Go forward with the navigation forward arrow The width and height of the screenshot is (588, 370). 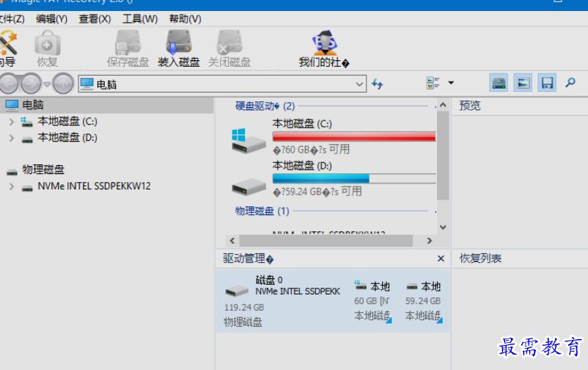pos(32,84)
